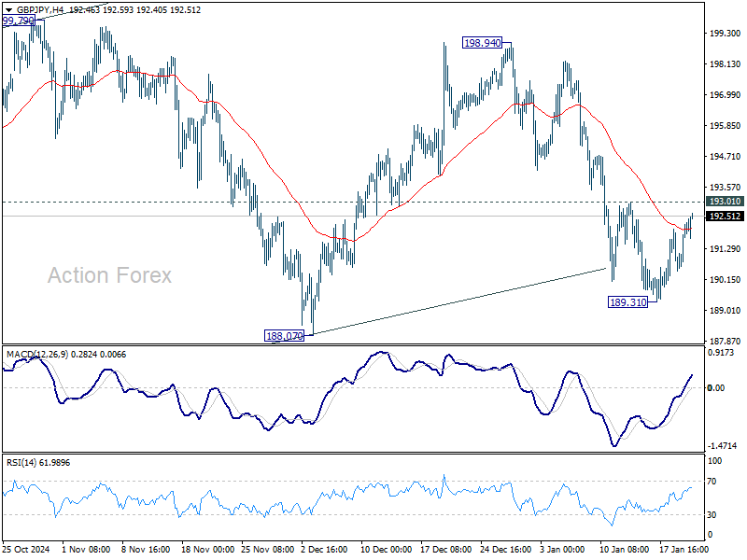Click the 195.850 price axis value

point(725,126)
